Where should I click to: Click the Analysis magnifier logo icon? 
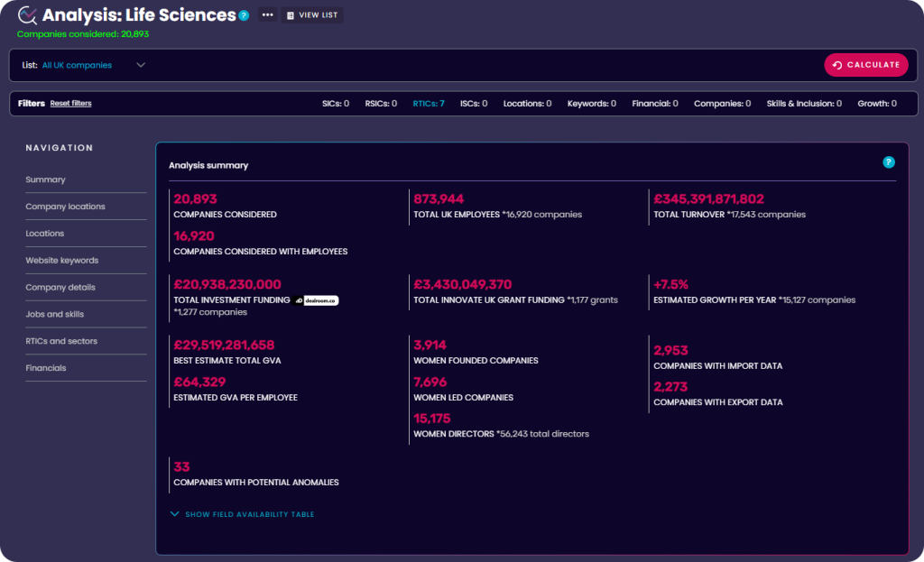27,15
